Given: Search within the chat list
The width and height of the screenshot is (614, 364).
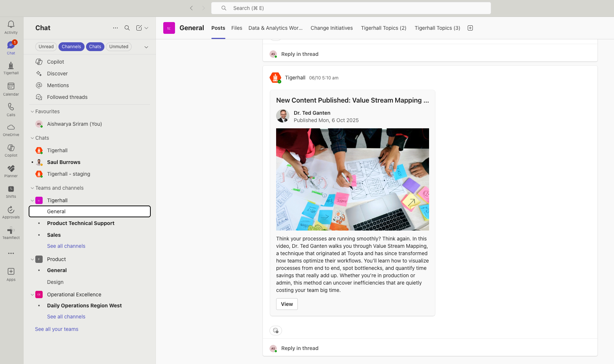Looking at the screenshot, I should click(127, 28).
